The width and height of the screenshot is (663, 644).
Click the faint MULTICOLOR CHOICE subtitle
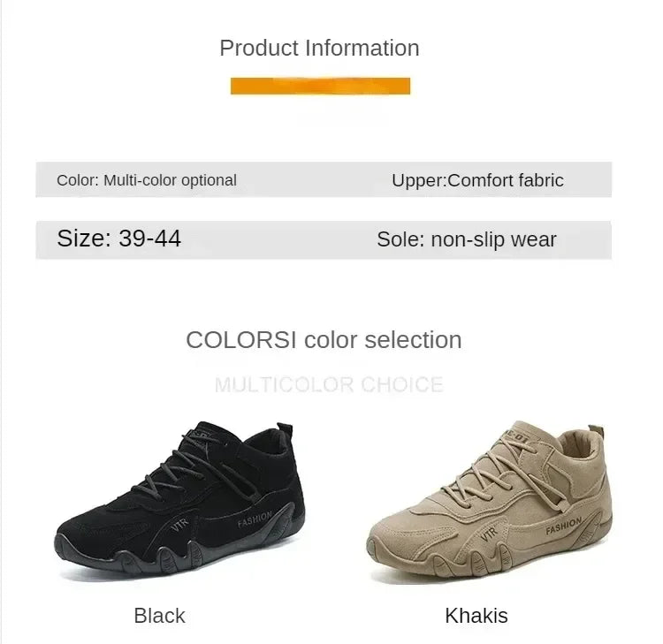pos(329,385)
